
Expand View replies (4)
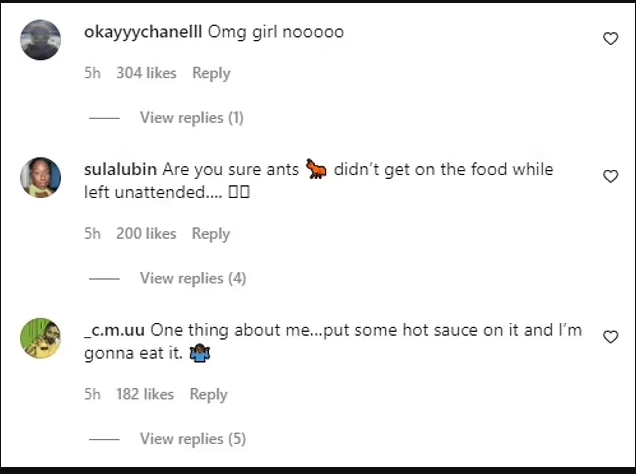pyautogui.click(x=192, y=278)
